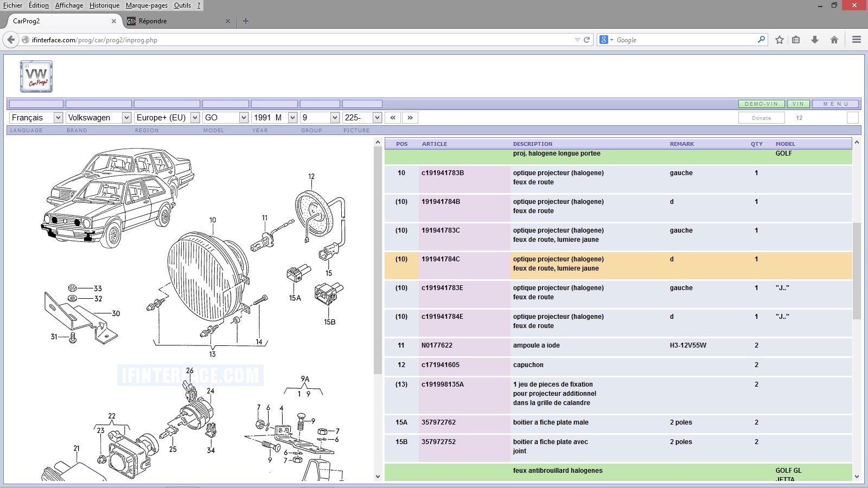Click the Donate button

coord(761,118)
